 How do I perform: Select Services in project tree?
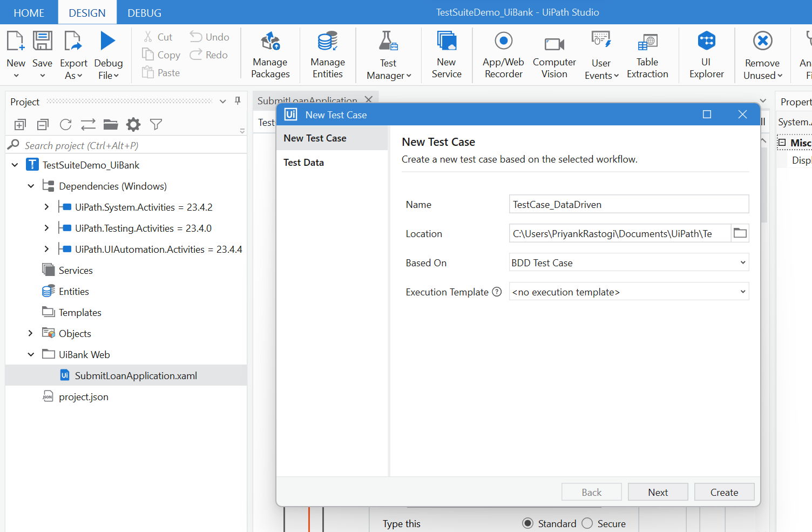click(67, 270)
